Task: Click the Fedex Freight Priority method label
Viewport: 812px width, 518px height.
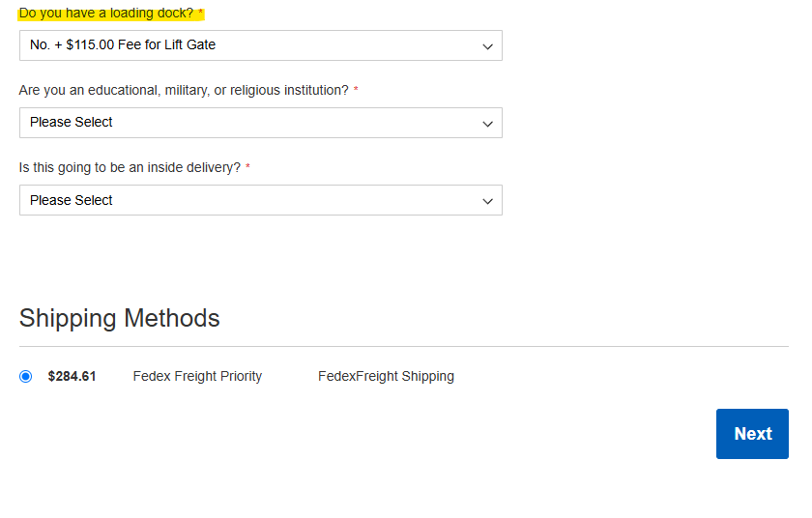Action: pyautogui.click(x=197, y=376)
